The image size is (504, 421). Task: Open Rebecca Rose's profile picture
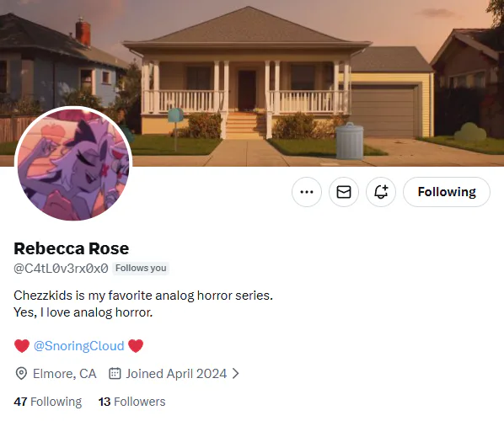73,164
